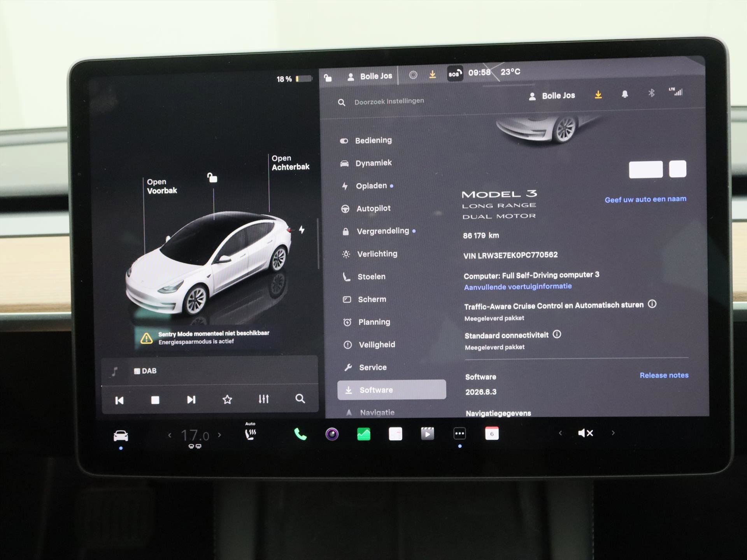Open notifications bell icon
This screenshot has width=747, height=560.
624,94
